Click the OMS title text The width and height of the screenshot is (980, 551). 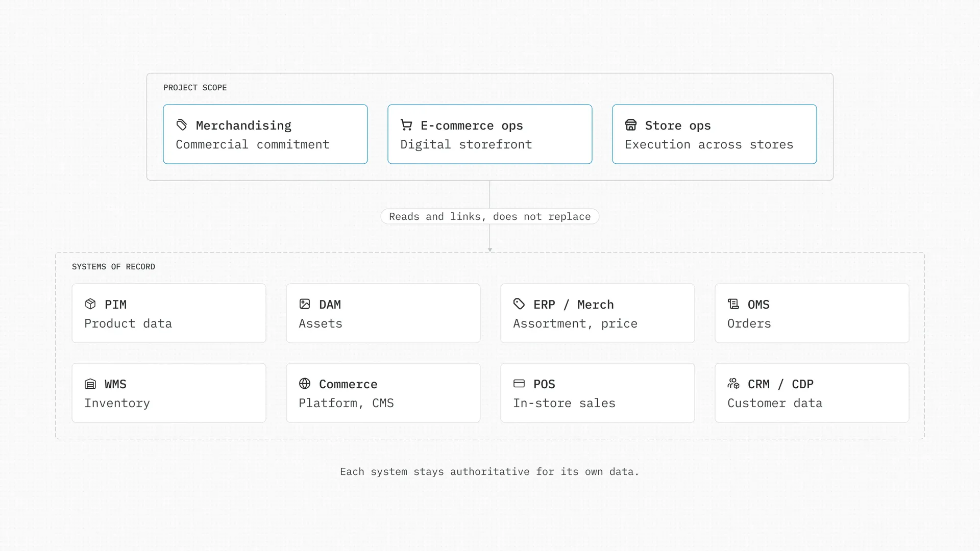point(758,305)
